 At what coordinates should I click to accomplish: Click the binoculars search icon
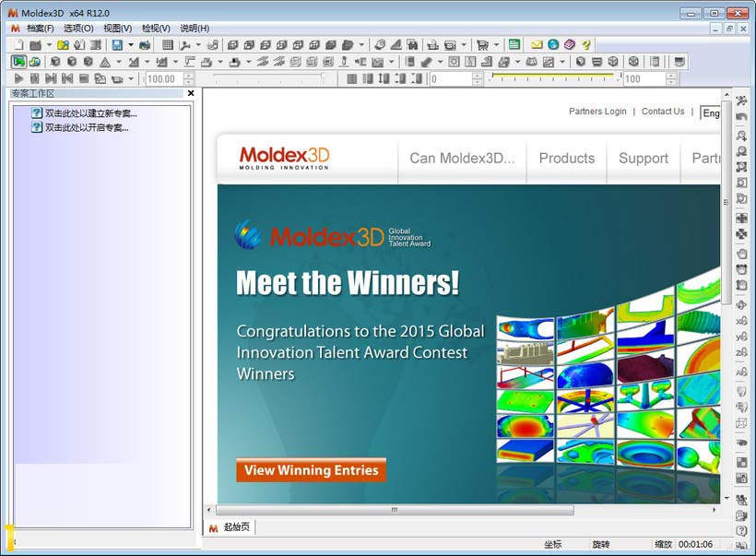[x=412, y=45]
